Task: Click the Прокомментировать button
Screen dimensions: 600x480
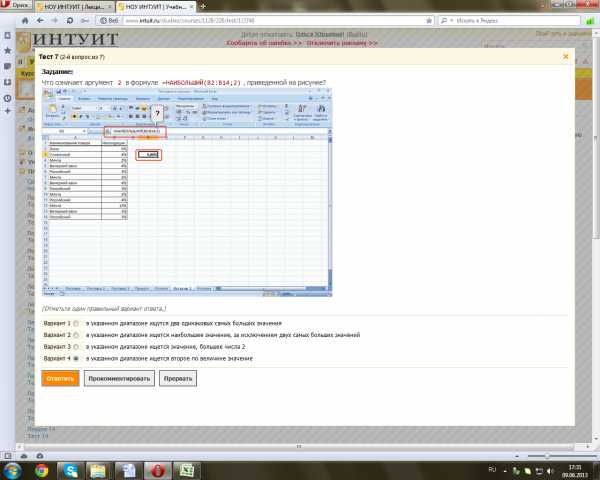Action: (x=119, y=379)
